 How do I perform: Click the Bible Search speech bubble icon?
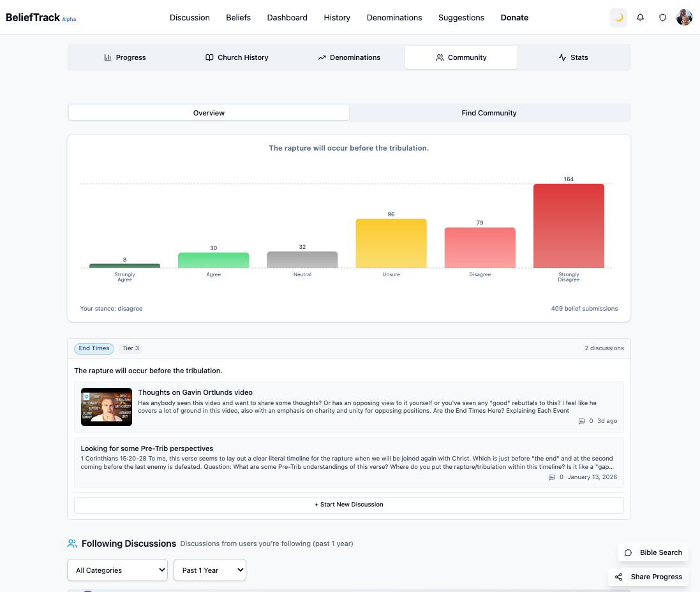click(629, 552)
